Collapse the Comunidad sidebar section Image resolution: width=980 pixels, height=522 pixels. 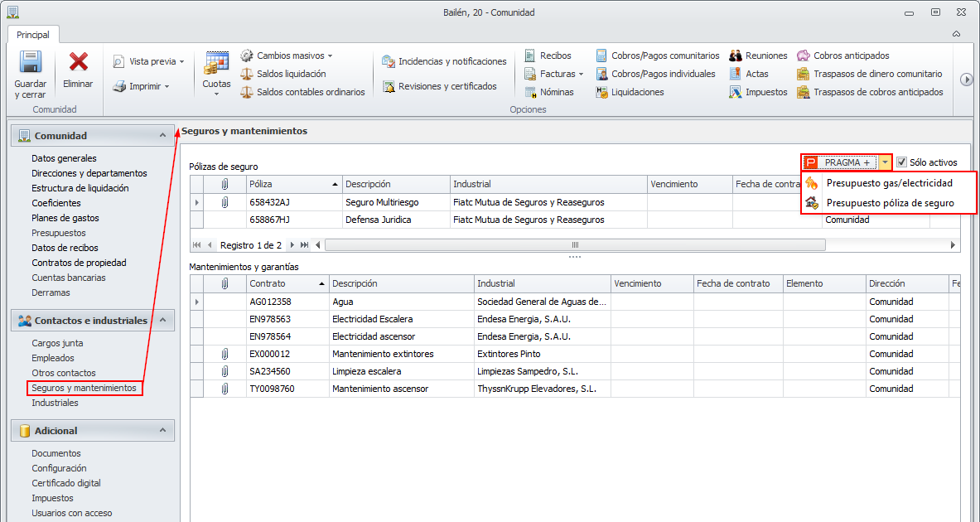[162, 135]
